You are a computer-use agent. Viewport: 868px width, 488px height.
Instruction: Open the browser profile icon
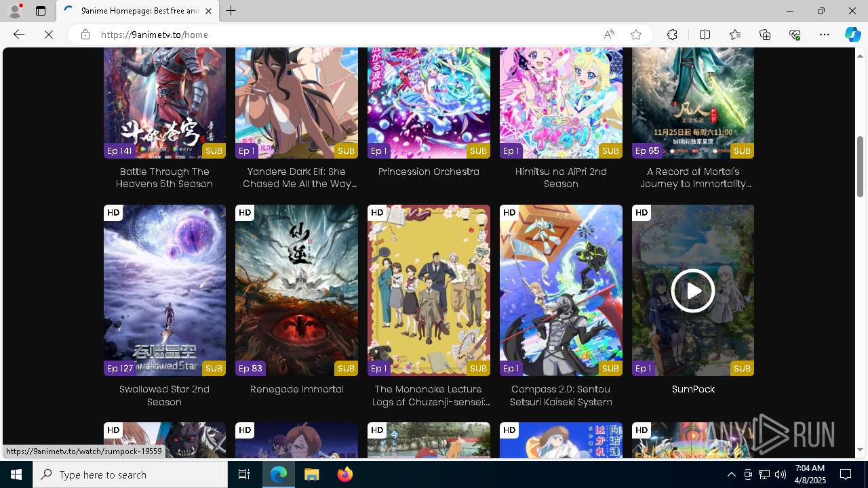pyautogui.click(x=15, y=11)
